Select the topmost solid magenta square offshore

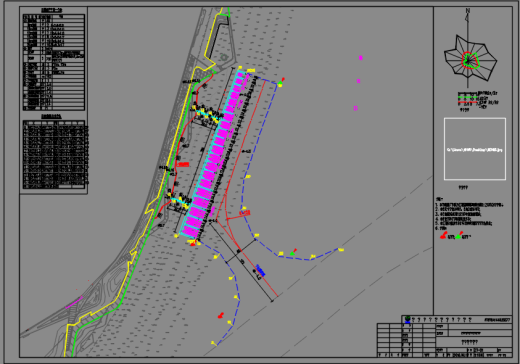pos(360,58)
